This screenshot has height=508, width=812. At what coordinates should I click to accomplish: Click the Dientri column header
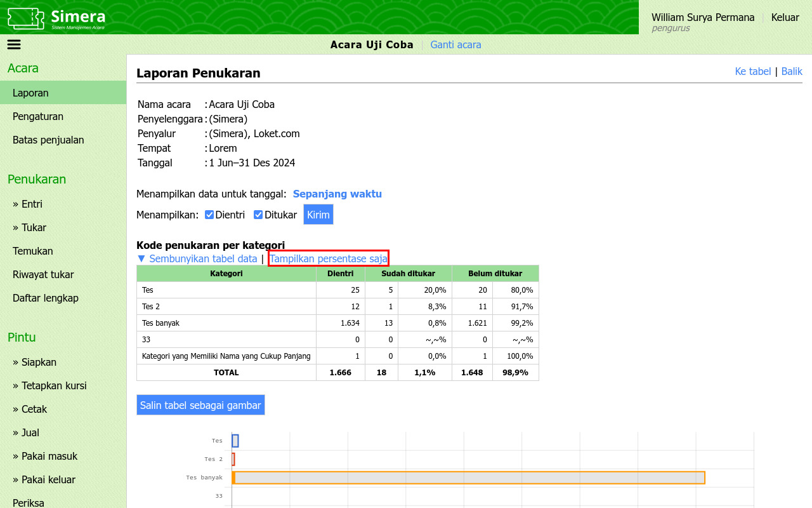pos(341,274)
